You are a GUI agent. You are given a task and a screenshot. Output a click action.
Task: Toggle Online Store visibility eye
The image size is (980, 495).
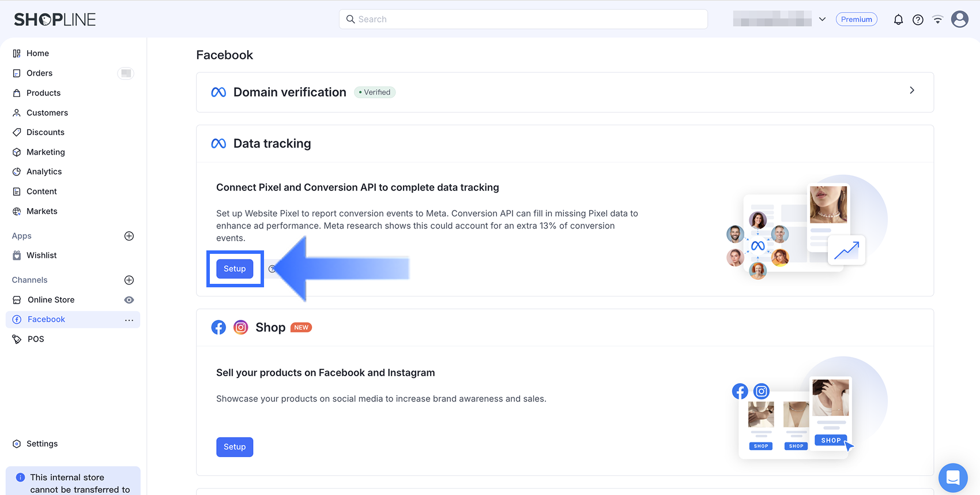[x=129, y=300]
